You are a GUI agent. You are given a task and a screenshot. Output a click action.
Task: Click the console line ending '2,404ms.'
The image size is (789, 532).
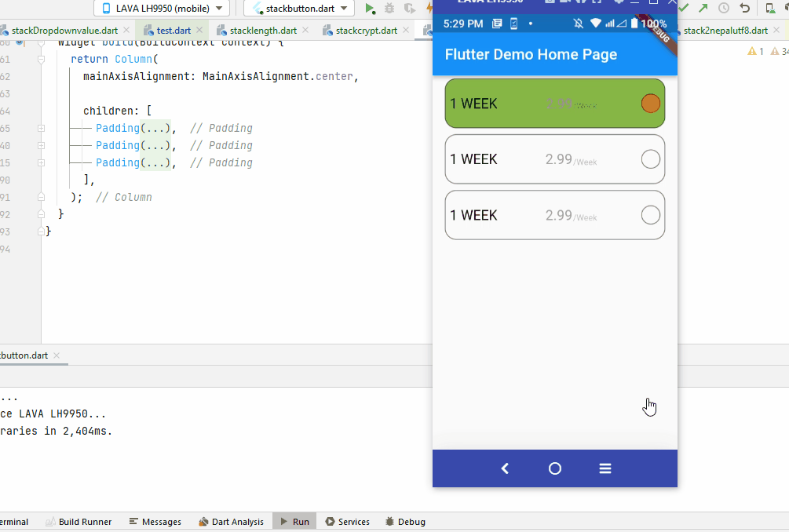[56, 432]
